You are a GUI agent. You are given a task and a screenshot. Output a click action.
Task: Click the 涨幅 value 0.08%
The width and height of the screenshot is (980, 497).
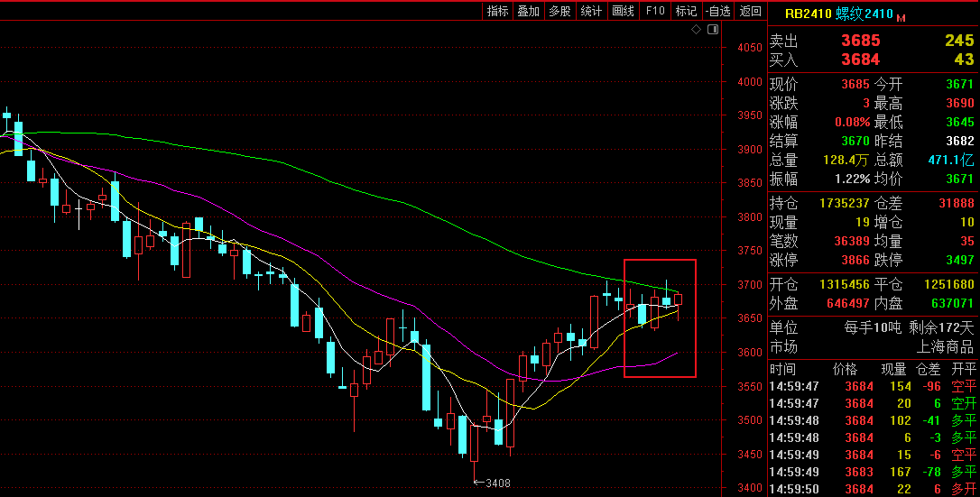click(x=853, y=122)
